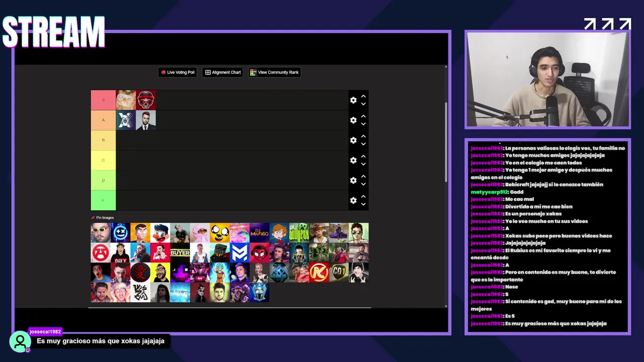The image size is (644, 362).
Task: Open settings gear for the D tier row
Action: (353, 180)
